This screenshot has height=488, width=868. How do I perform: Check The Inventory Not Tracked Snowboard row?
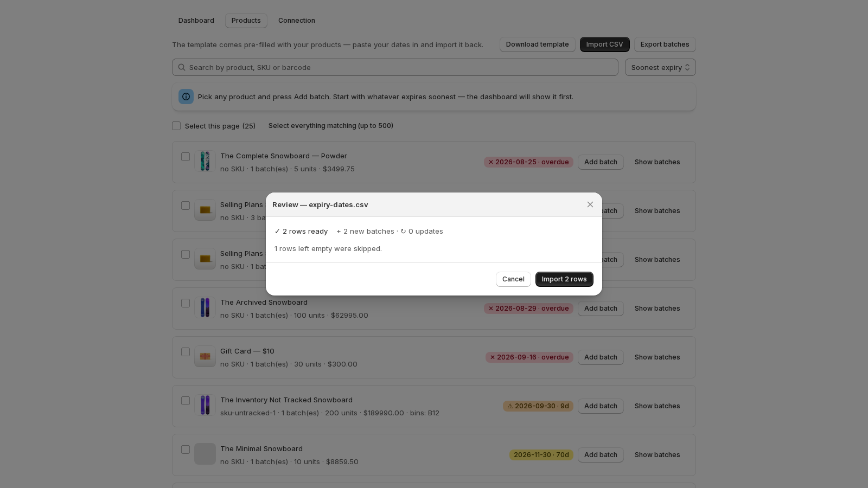click(x=186, y=401)
